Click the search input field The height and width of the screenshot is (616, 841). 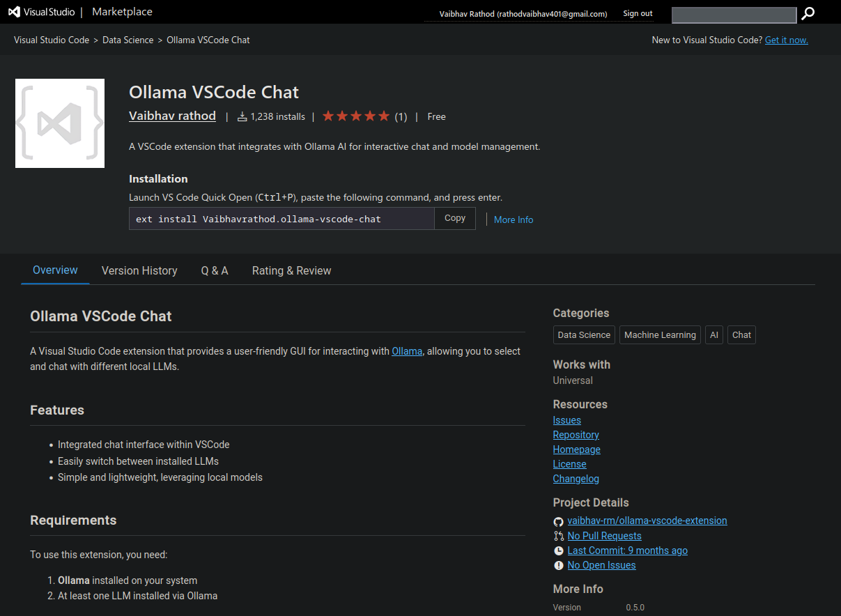[734, 15]
